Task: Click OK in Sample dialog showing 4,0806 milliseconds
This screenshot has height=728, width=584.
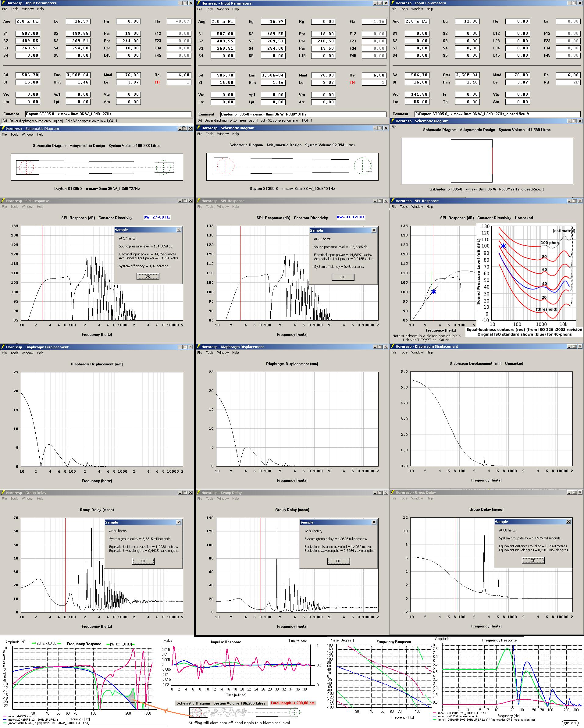Action: (339, 561)
